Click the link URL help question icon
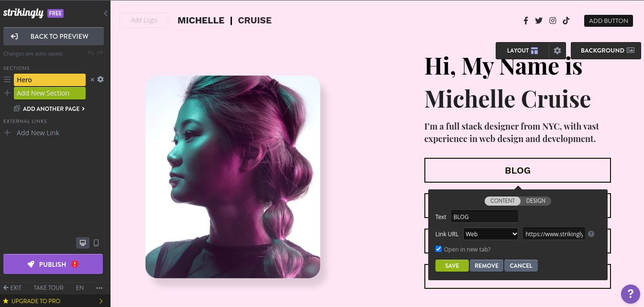Screen dimensions: 644x307 (x=591, y=234)
